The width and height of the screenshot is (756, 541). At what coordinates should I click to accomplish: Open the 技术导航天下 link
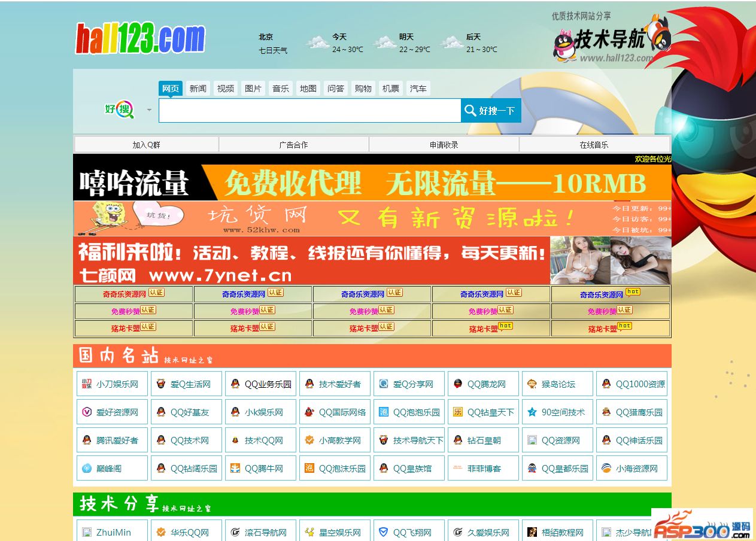[418, 440]
